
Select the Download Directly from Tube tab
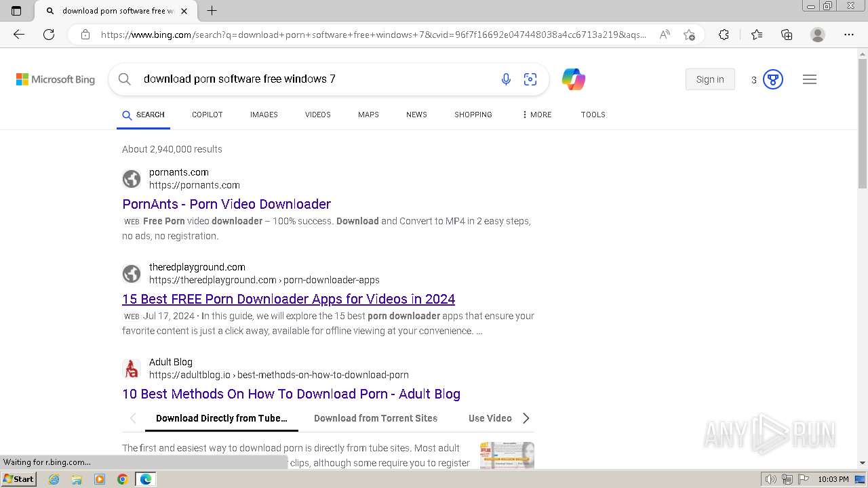click(222, 418)
